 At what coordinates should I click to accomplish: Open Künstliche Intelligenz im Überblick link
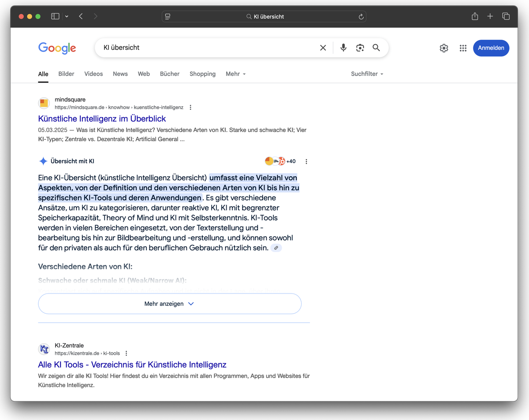[102, 119]
